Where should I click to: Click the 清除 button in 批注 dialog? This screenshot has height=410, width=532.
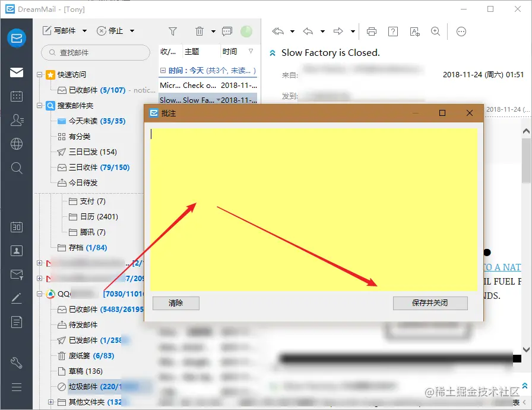point(176,303)
